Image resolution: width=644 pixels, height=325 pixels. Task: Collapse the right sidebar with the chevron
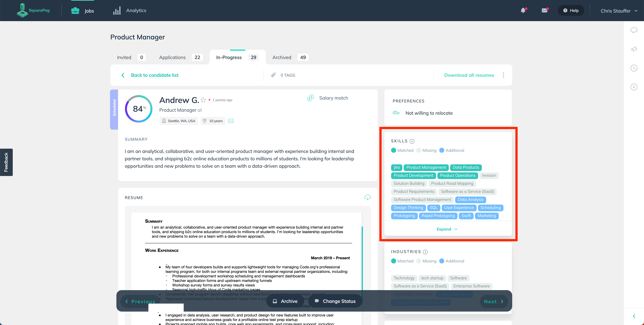click(634, 316)
